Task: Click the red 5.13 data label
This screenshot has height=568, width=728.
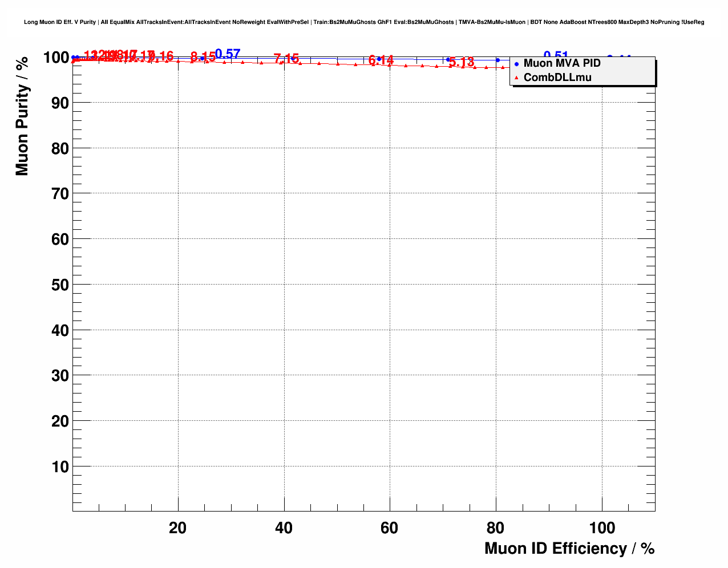Action: pyautogui.click(x=462, y=62)
